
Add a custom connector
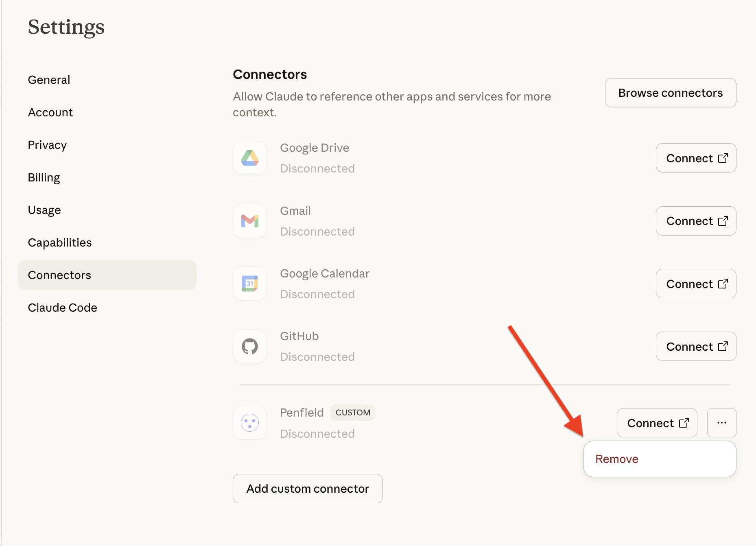[308, 488]
